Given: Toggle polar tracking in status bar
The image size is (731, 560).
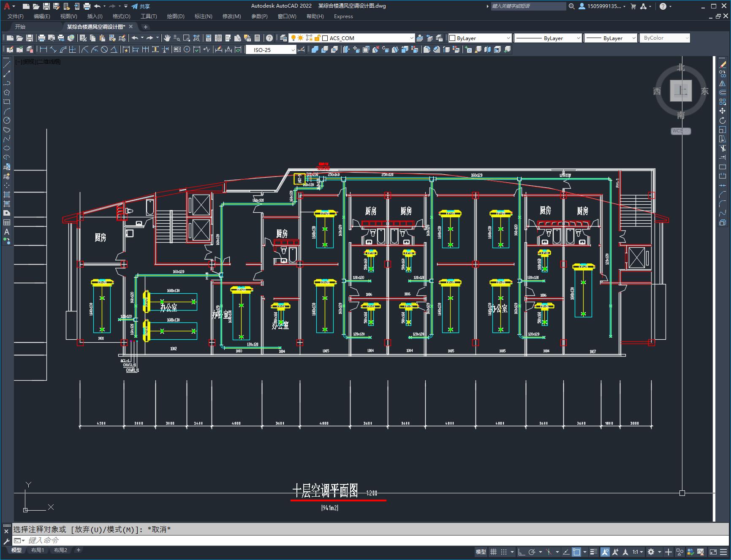Looking at the screenshot, I should (532, 552).
